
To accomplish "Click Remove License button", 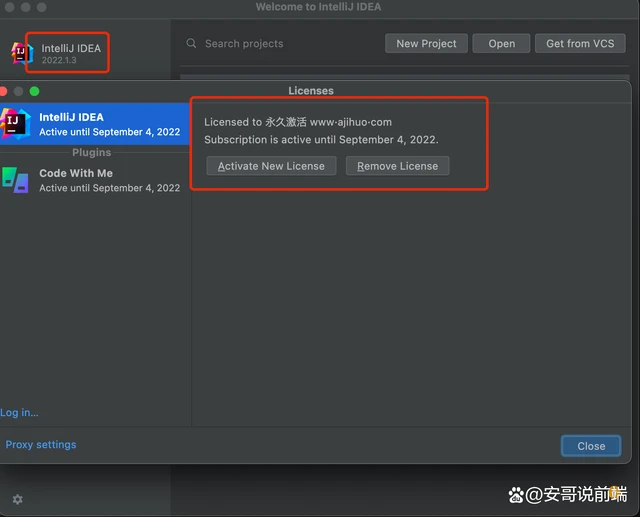I will [397, 166].
